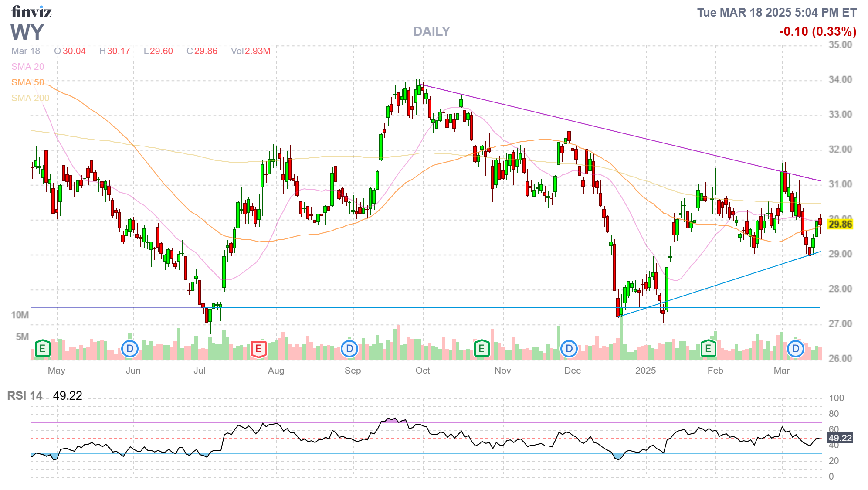Click the WY ticker symbol
Screen dimensions: 868x490
pos(27,32)
